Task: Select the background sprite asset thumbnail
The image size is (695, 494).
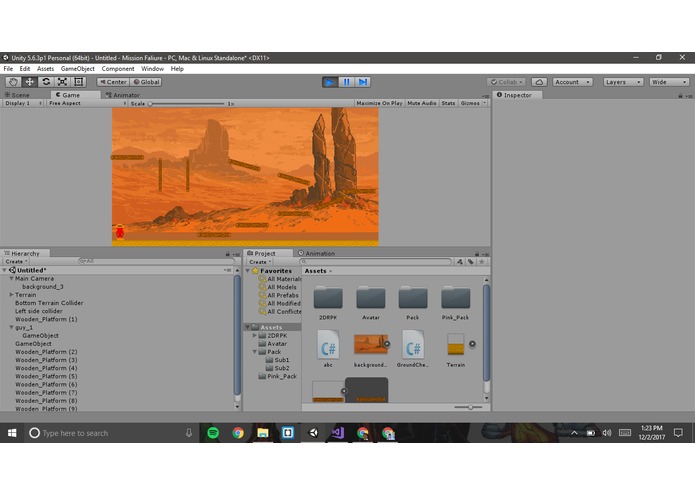Action: click(x=371, y=344)
